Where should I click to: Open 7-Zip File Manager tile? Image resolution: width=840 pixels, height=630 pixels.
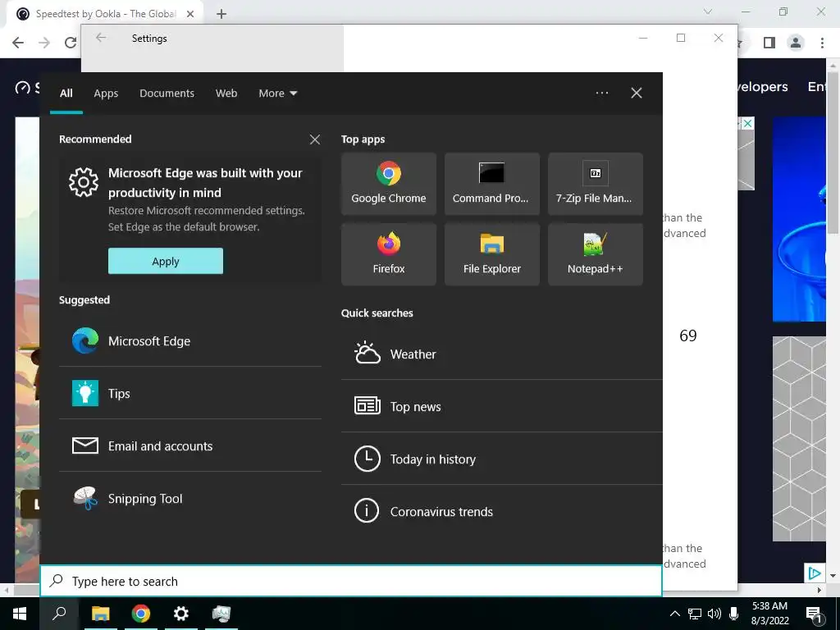(596, 184)
